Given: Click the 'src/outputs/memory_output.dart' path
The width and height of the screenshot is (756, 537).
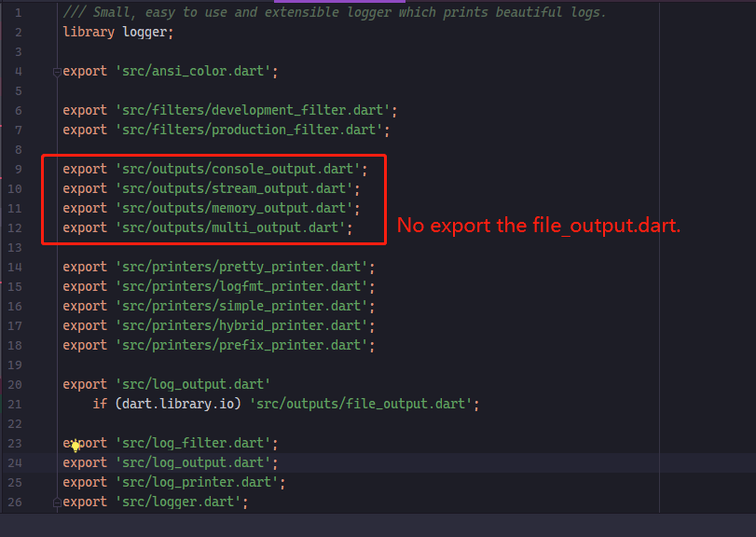Looking at the screenshot, I should 234,208.
